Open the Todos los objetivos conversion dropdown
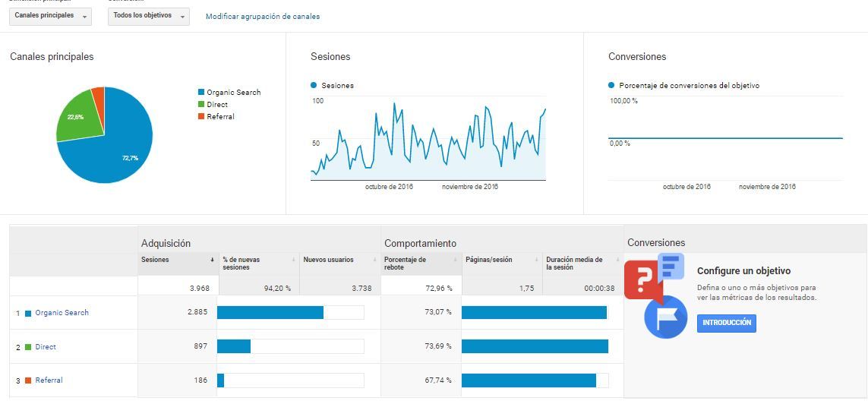 point(148,16)
